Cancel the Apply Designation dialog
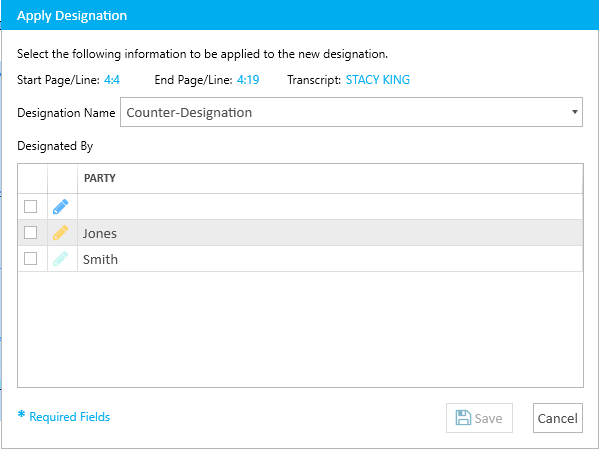The image size is (600, 450). (x=558, y=418)
